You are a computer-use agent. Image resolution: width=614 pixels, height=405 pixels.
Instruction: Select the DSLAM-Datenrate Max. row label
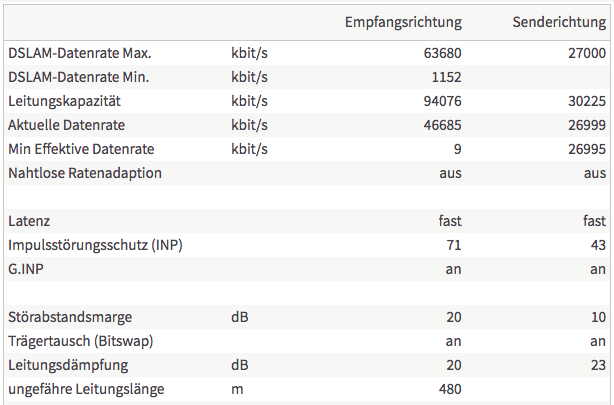(x=79, y=53)
